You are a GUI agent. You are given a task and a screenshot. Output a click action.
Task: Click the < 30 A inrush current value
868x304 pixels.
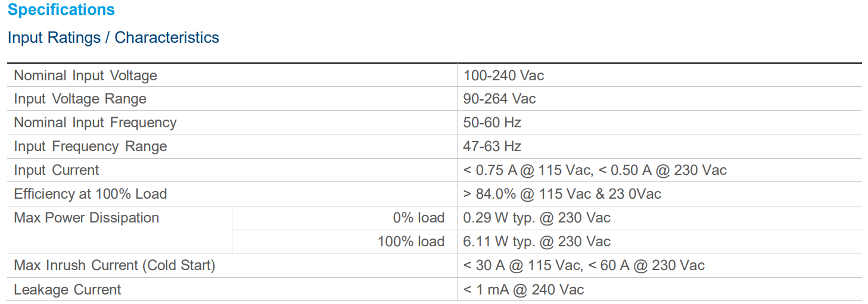pos(521,265)
